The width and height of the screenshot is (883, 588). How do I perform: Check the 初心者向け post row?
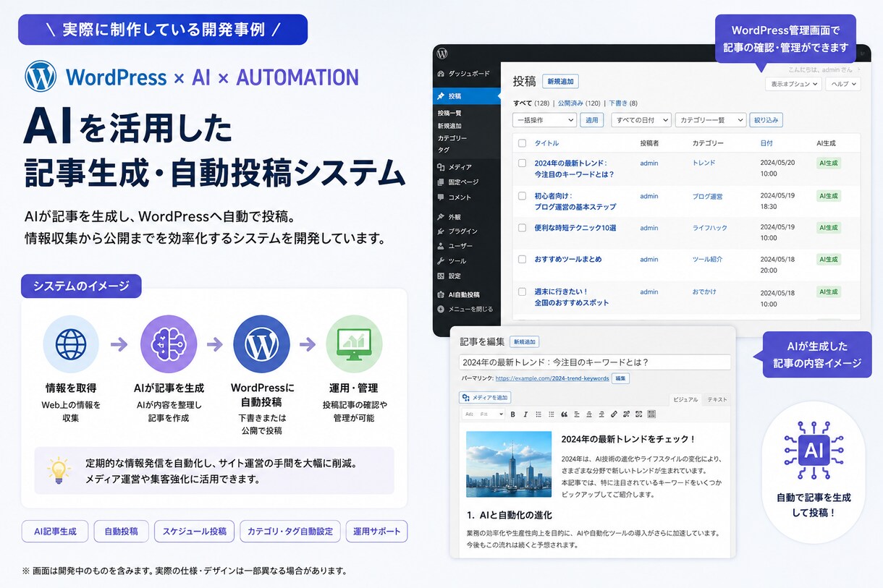click(x=523, y=196)
